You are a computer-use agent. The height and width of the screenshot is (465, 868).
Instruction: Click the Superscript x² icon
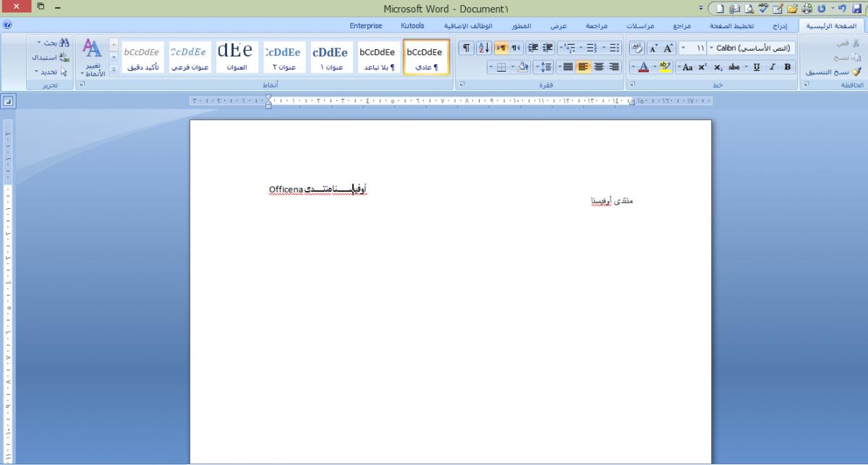pyautogui.click(x=702, y=67)
